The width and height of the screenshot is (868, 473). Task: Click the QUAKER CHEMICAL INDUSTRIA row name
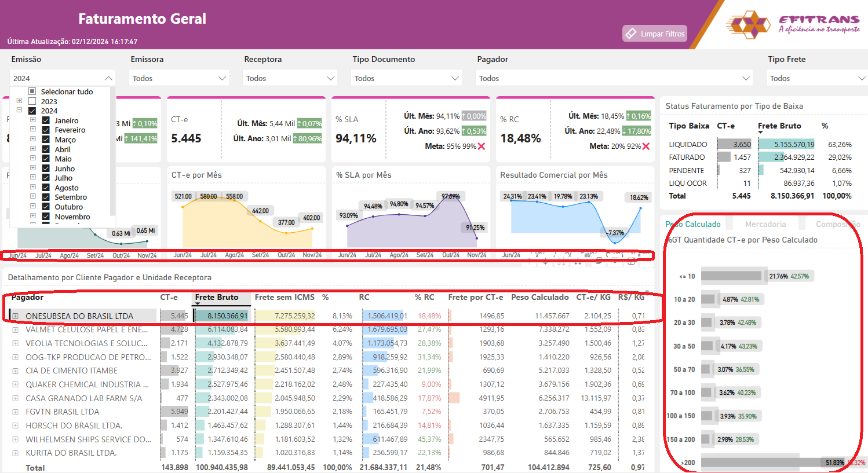pos(87,384)
